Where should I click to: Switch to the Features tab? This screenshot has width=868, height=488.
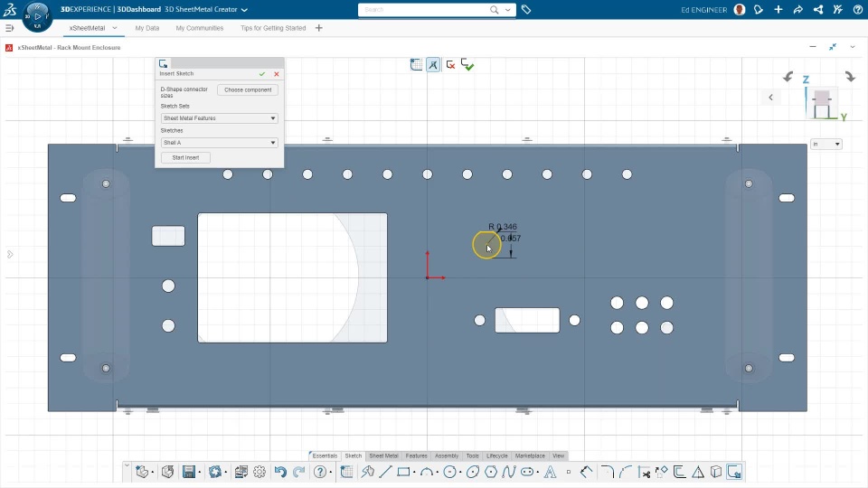[416, 455]
